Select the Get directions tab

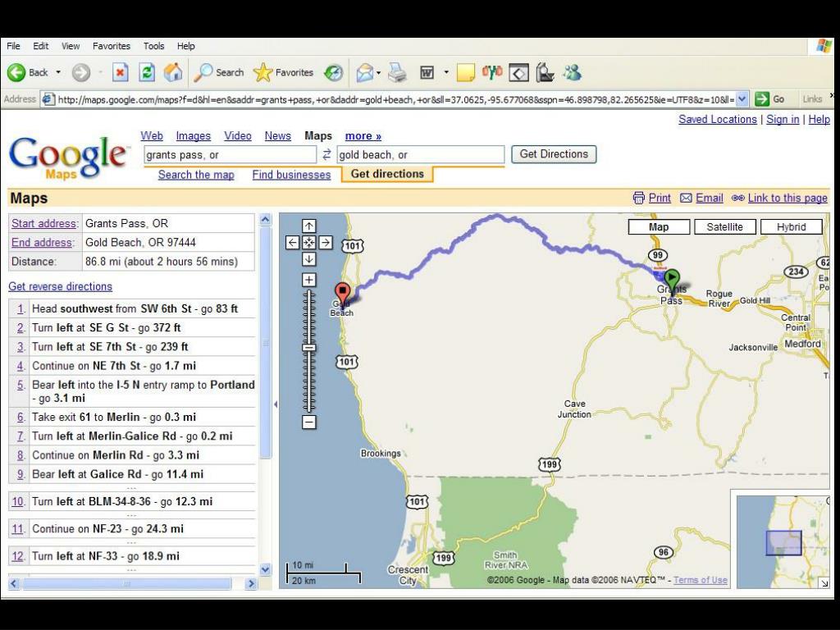click(x=387, y=174)
